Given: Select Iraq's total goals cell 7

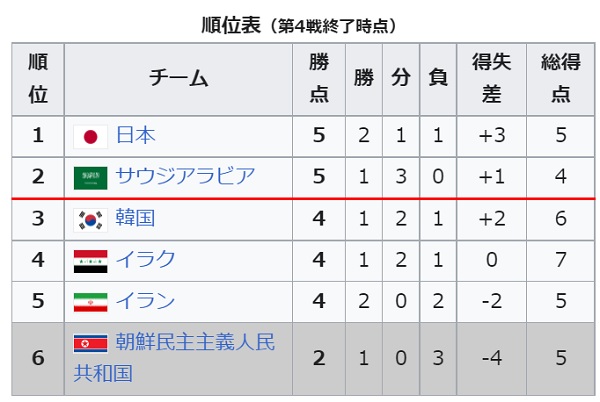Looking at the screenshot, I should [x=561, y=260].
